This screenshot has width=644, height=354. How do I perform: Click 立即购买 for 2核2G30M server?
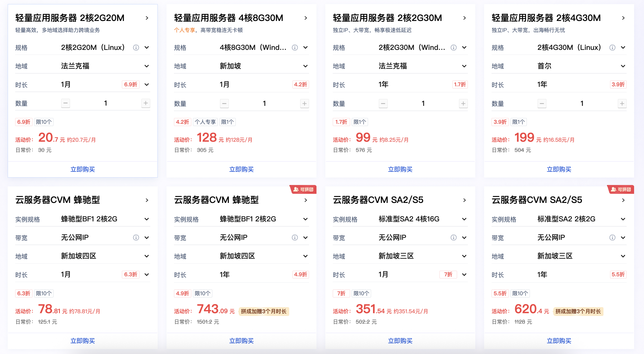coord(400,169)
